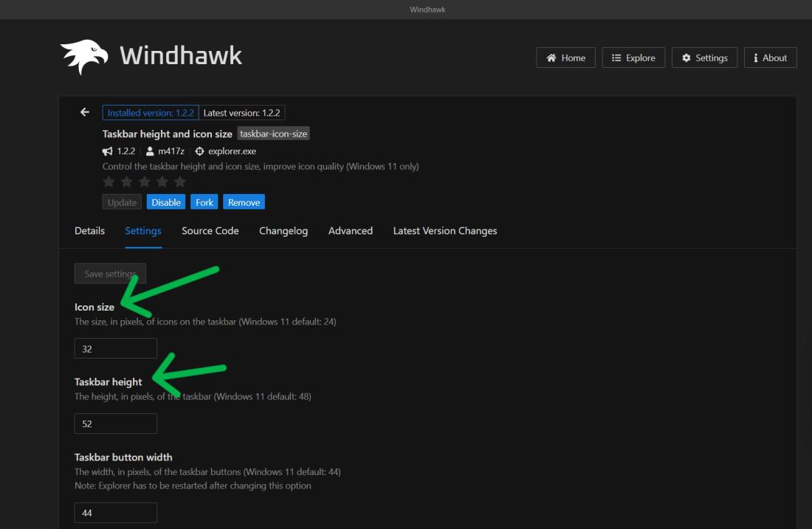Select Installed version 1.2.2 option
Image resolution: width=812 pixels, height=529 pixels.
(x=150, y=113)
